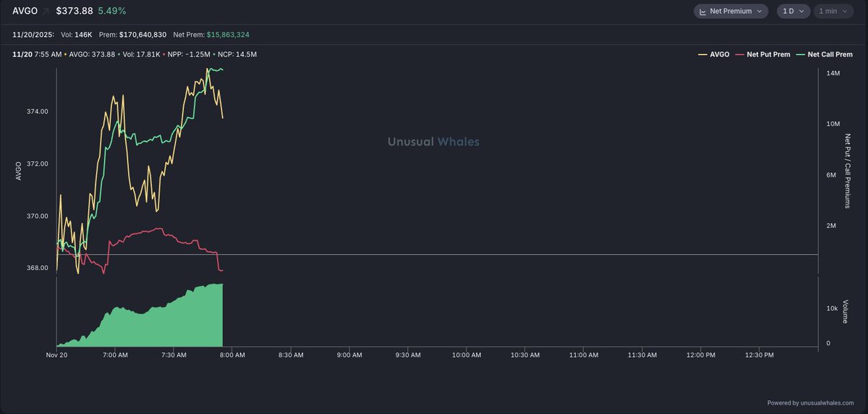
Task: Click the yellow AVGO legend line swatch
Action: tap(702, 54)
